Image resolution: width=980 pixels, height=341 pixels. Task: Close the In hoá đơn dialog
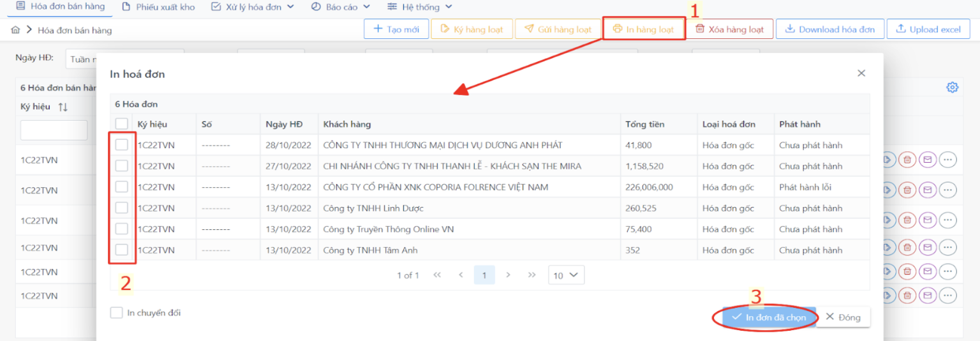tap(861, 73)
